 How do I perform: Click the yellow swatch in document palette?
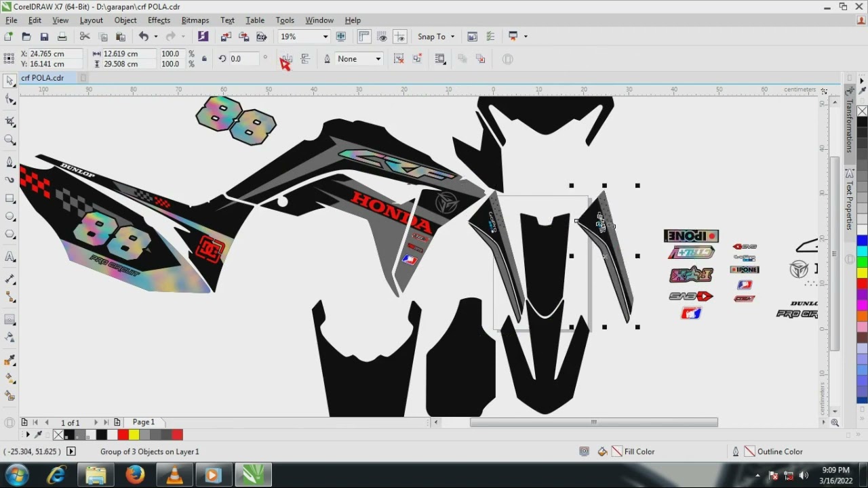[134, 435]
